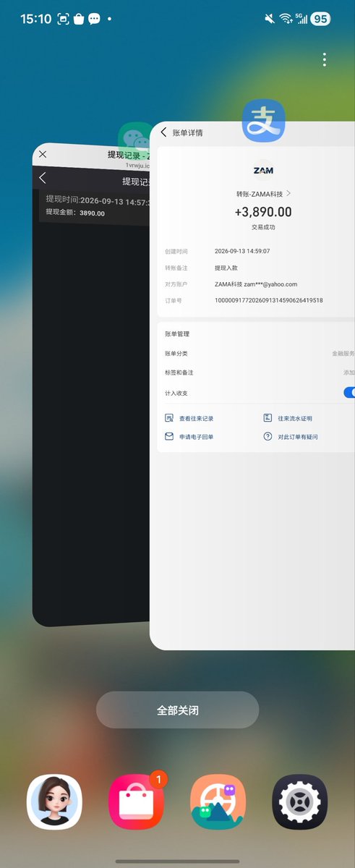This screenshot has width=355, height=868.
Task: Open the 账单分类 row
Action: click(x=256, y=354)
